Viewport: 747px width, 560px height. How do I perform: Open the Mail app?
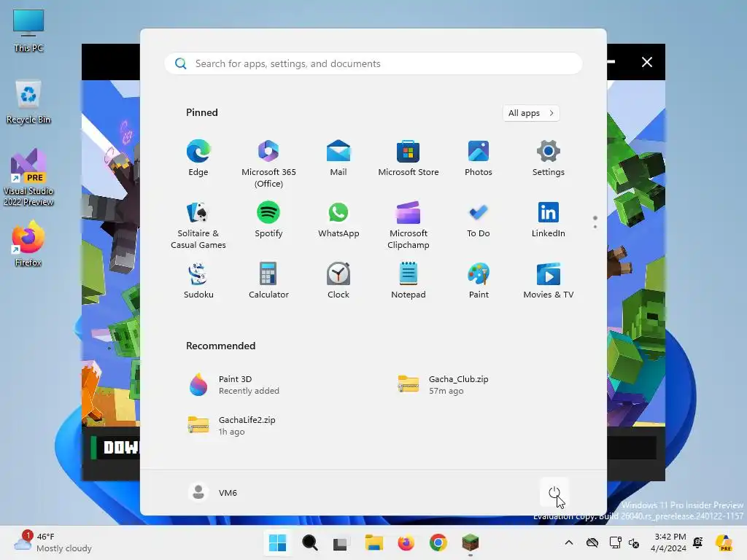point(338,158)
